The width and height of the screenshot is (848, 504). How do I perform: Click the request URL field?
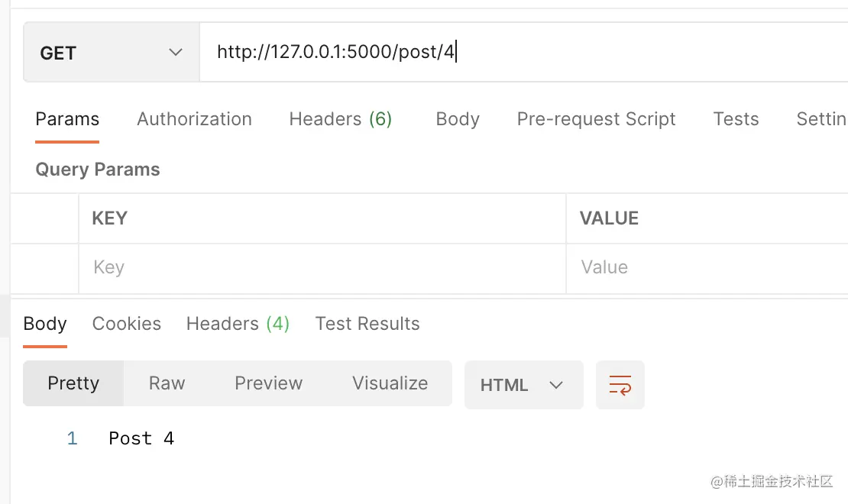[519, 53]
